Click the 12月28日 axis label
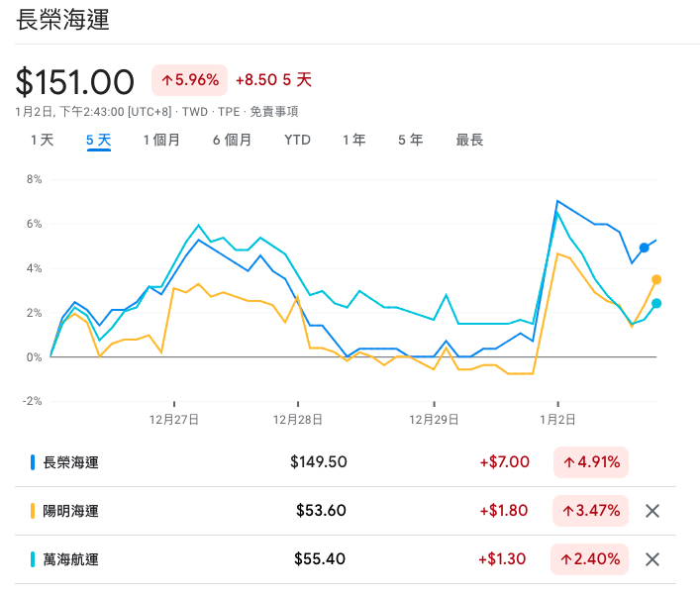The image size is (700, 596). point(298,420)
